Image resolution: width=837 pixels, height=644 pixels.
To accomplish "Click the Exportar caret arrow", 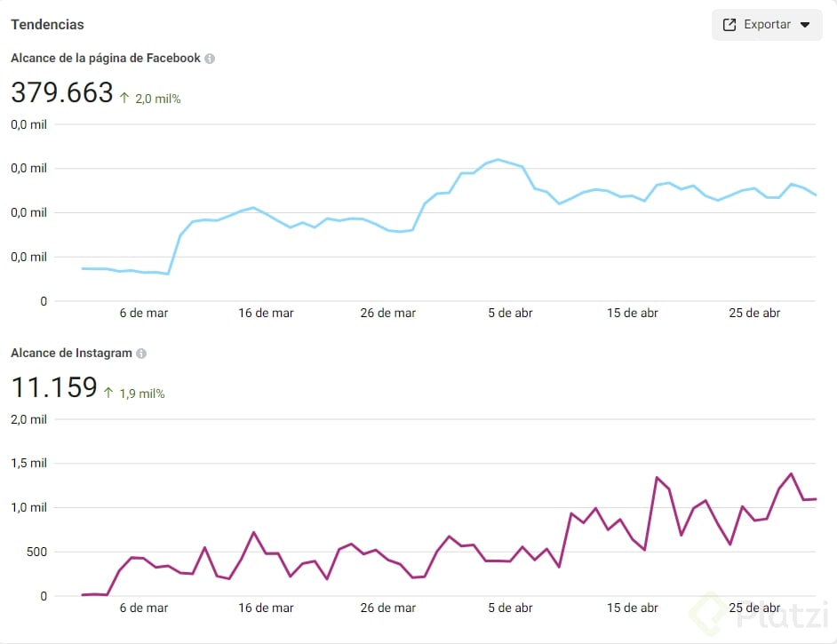I will pos(805,25).
